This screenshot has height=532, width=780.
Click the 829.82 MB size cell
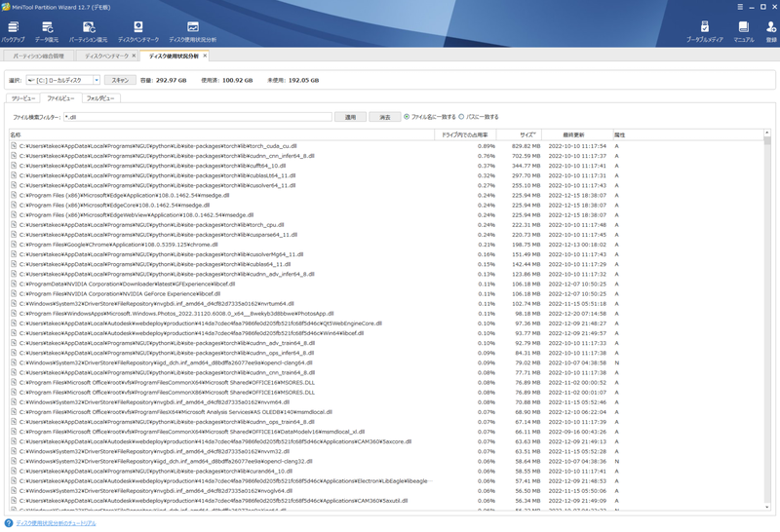(526, 146)
